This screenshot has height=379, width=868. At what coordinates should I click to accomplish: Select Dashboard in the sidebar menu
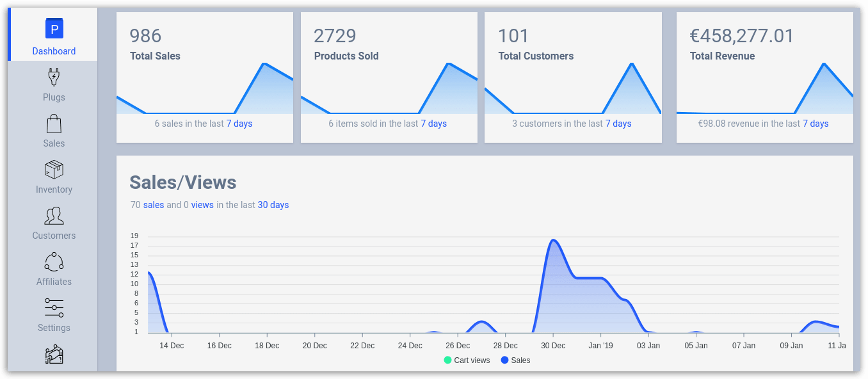click(x=54, y=51)
